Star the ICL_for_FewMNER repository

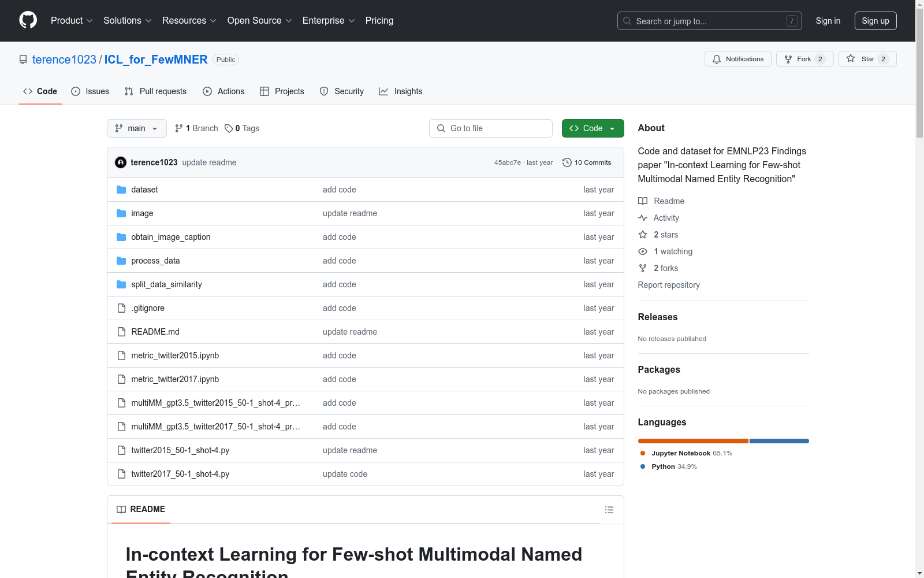[x=867, y=59]
